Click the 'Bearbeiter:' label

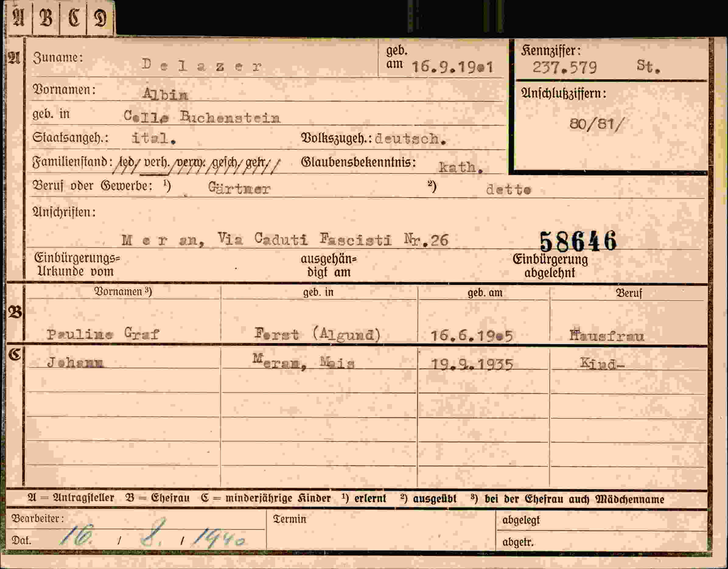(38, 518)
